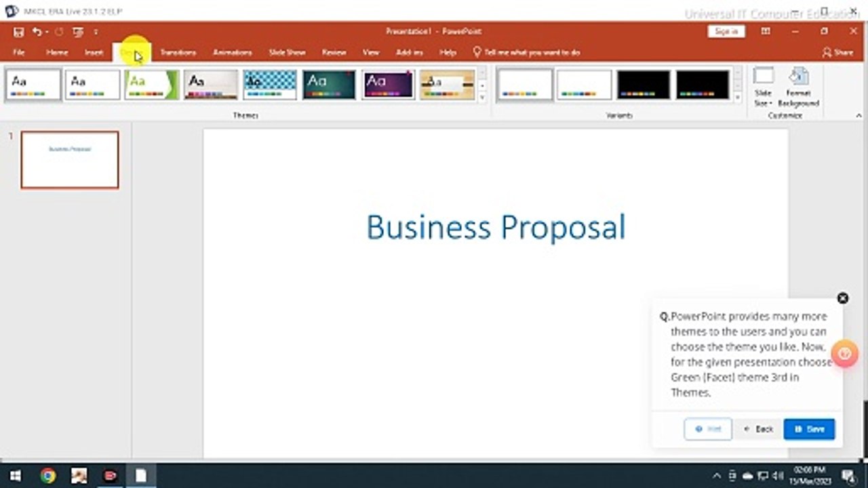868x488 pixels.
Task: Open Google Chrome from the taskbar
Action: coord(47,476)
